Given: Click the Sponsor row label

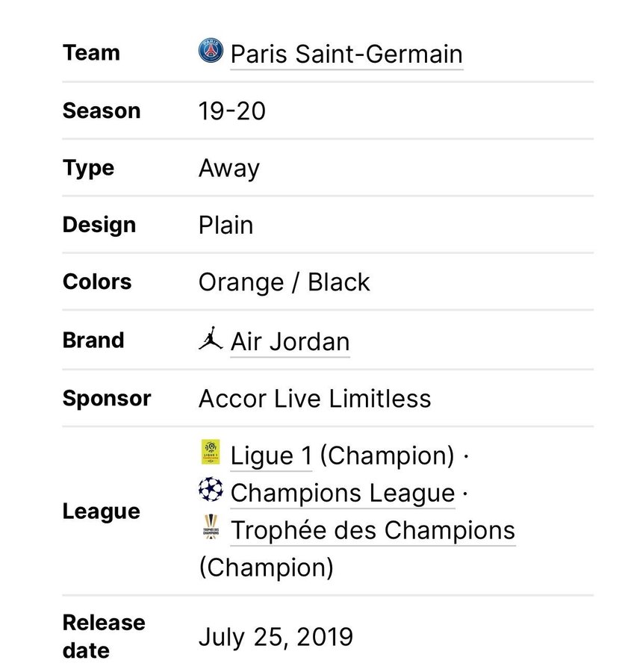Looking at the screenshot, I should click(x=107, y=399).
